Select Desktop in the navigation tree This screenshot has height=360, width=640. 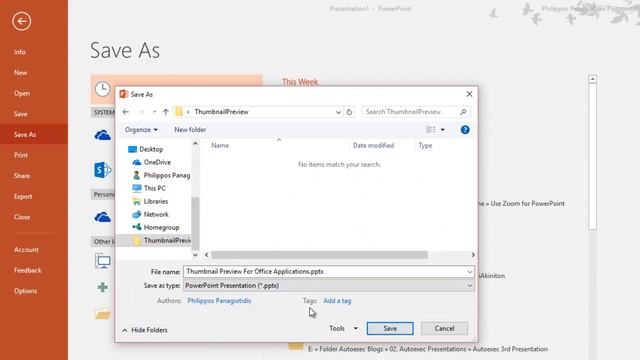pos(151,149)
